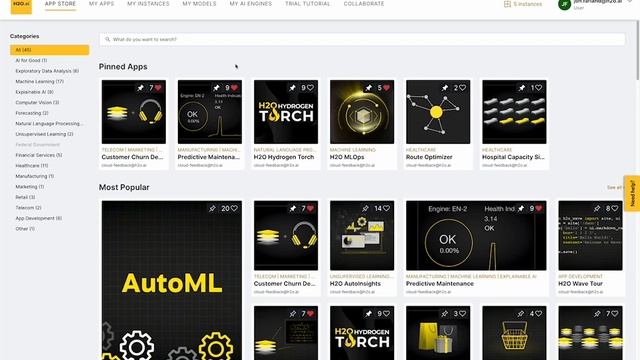
Task: Filter by Explainable AI category
Action: tap(34, 92)
